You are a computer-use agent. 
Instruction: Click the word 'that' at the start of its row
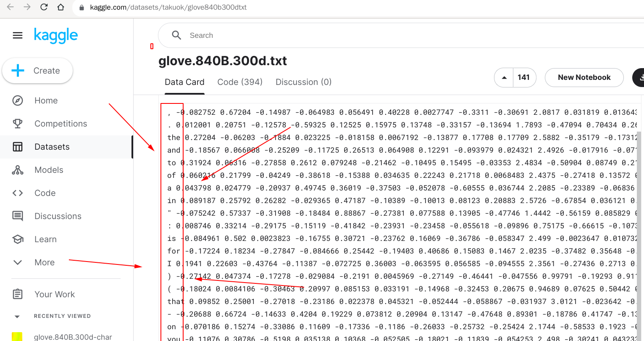176,301
